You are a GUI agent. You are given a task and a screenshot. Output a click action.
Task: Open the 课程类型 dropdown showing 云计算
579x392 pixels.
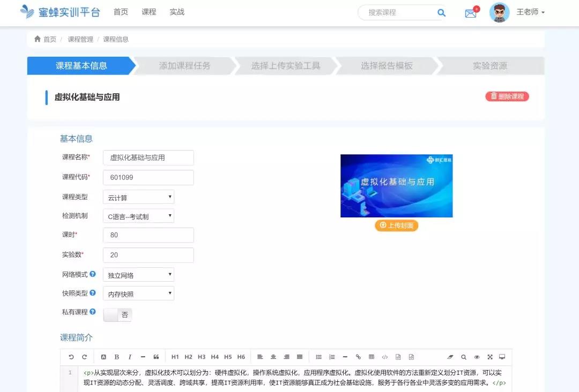(138, 197)
